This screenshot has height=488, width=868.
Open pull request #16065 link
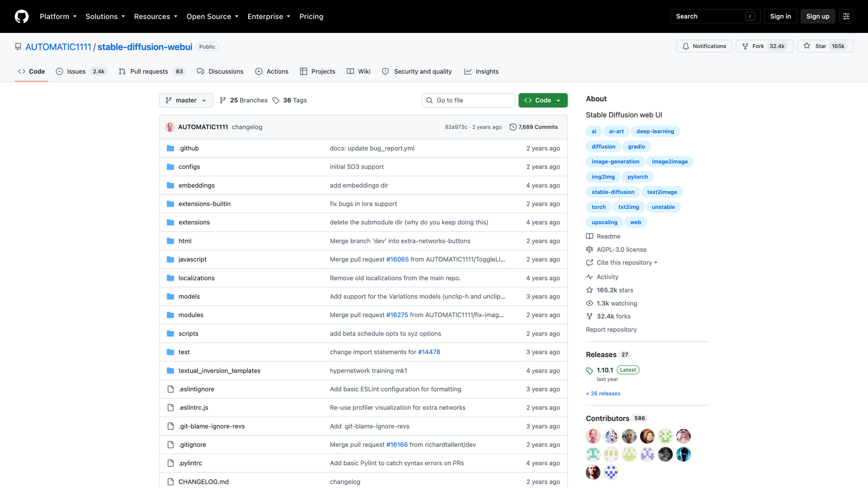pyautogui.click(x=397, y=259)
